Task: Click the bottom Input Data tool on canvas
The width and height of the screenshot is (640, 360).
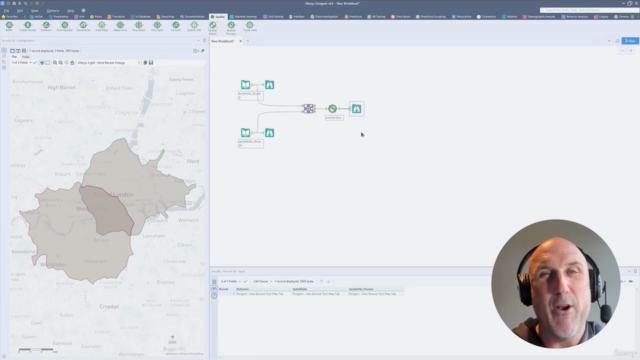Action: point(245,133)
